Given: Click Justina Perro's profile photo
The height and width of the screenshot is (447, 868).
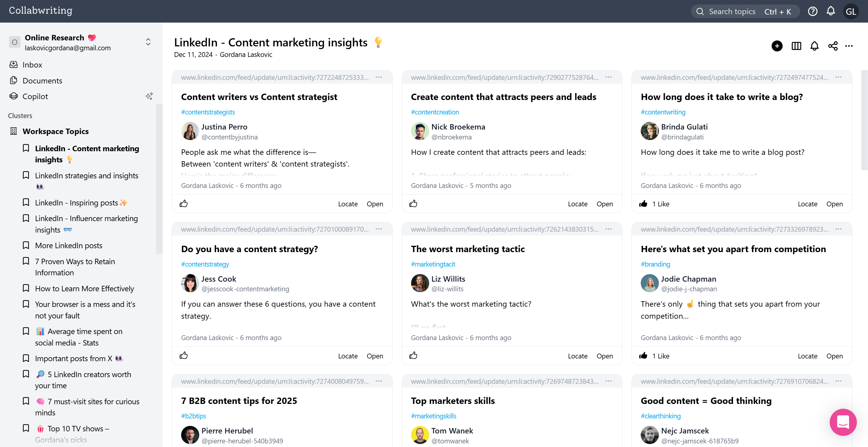Looking at the screenshot, I should [190, 131].
